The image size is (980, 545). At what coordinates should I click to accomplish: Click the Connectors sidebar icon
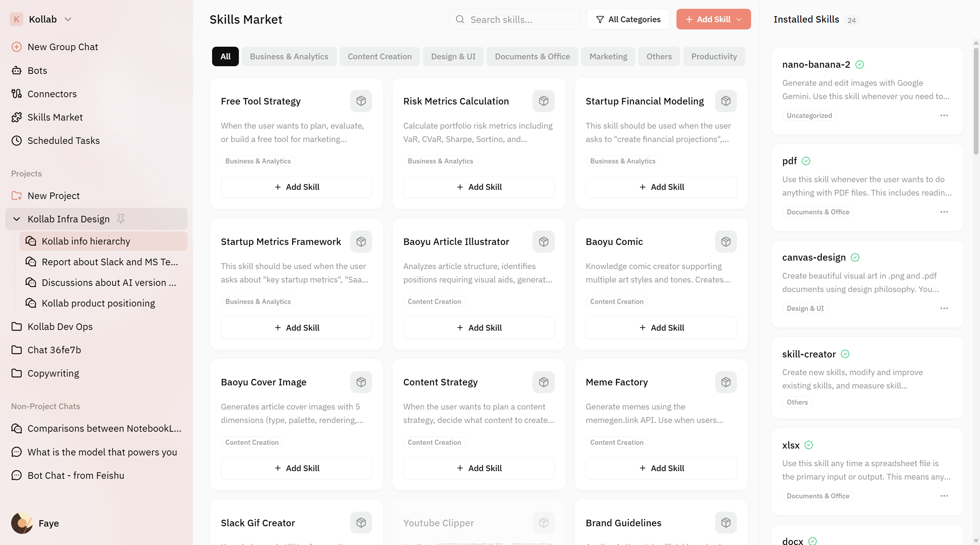[16, 94]
